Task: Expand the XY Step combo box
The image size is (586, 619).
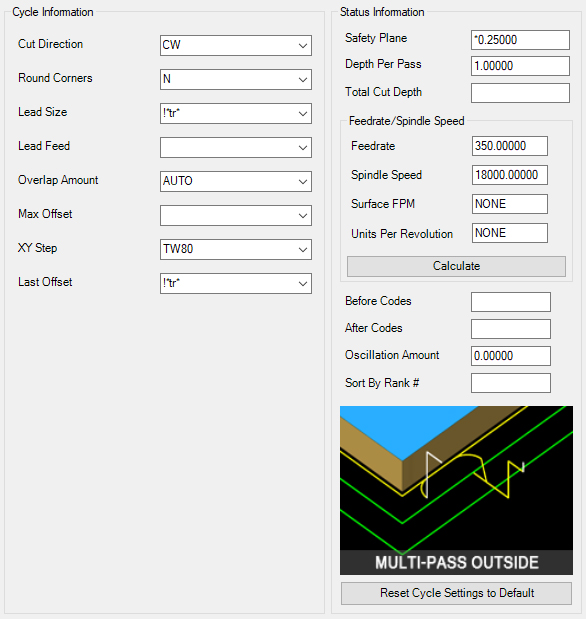Action: [236, 249]
